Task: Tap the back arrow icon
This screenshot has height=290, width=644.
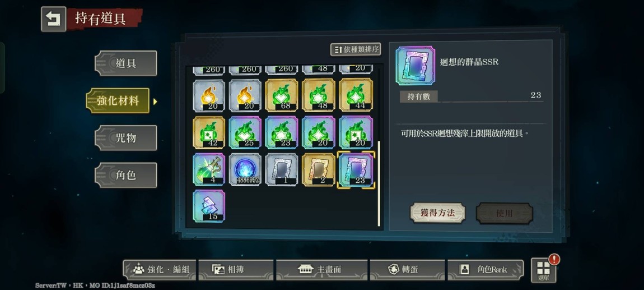Action: [x=53, y=19]
